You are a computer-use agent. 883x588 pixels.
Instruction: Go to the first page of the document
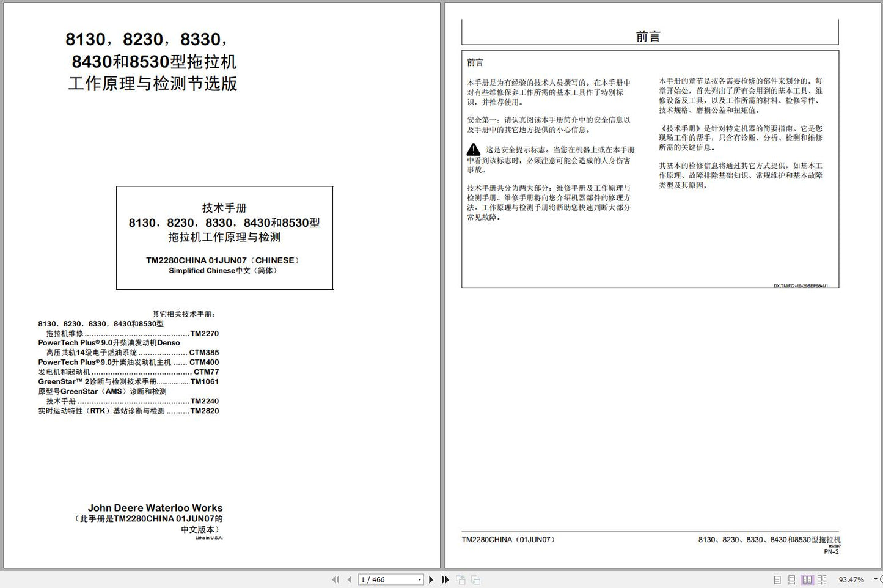coord(335,579)
